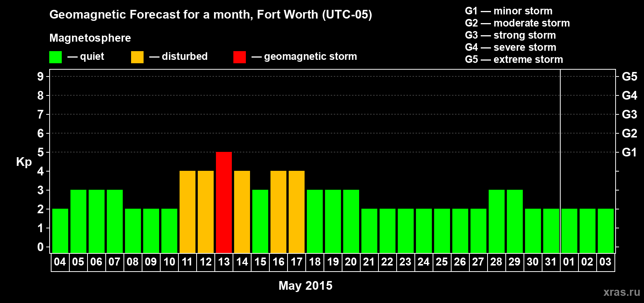Click the green bar for June 01

pyautogui.click(x=569, y=231)
